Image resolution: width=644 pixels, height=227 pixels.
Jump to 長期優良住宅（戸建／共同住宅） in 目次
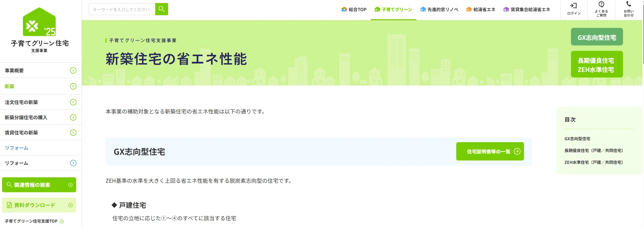(x=594, y=151)
